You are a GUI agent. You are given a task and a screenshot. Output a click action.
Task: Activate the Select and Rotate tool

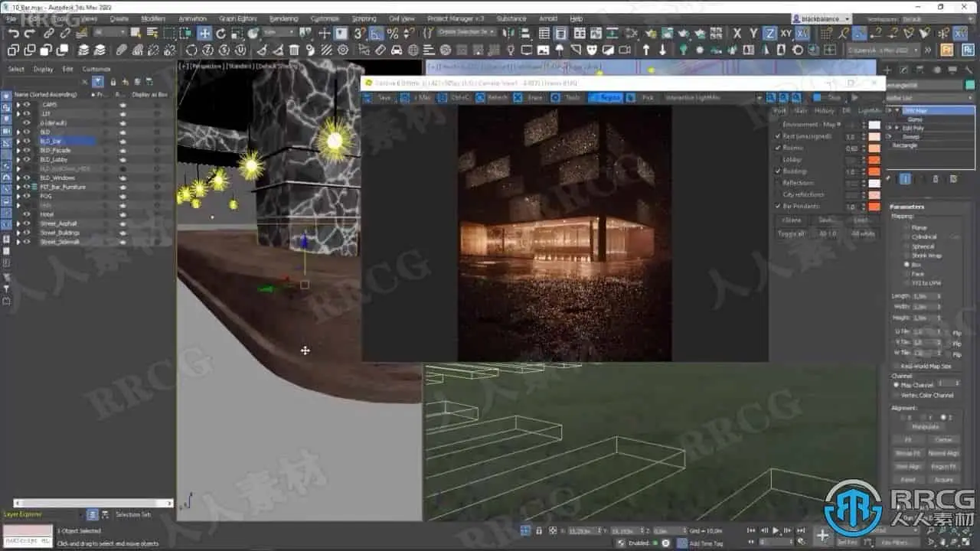point(221,33)
